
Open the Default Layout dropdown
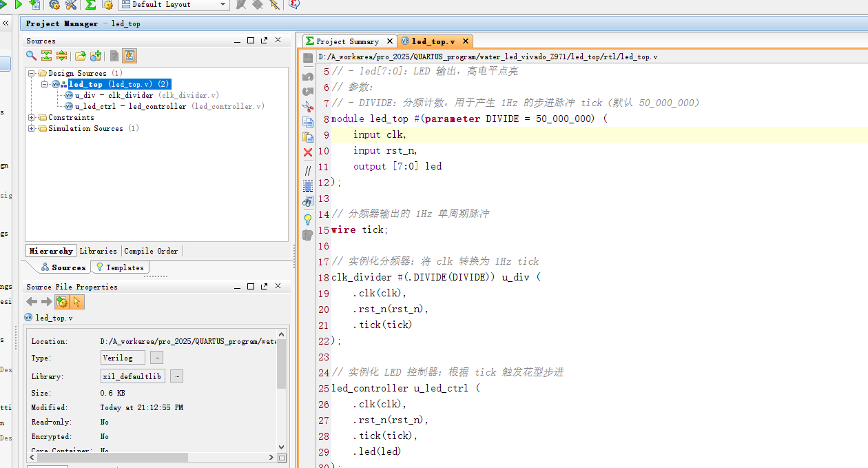click(174, 4)
